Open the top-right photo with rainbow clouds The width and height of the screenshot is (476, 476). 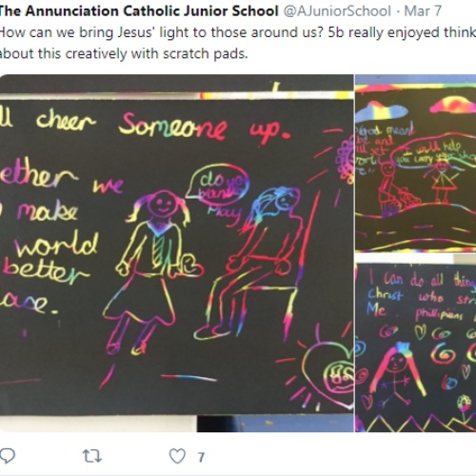pos(416,163)
